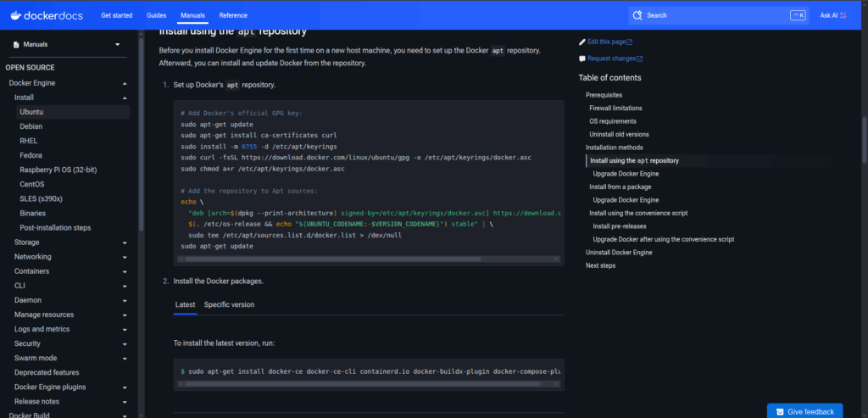Click the 'sudo chmod a+r' code line

tap(263, 169)
